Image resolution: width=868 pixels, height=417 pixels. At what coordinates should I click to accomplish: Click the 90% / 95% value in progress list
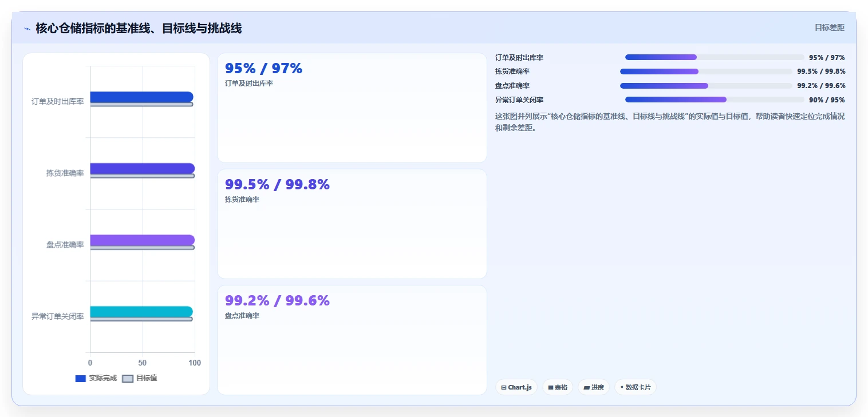827,100
